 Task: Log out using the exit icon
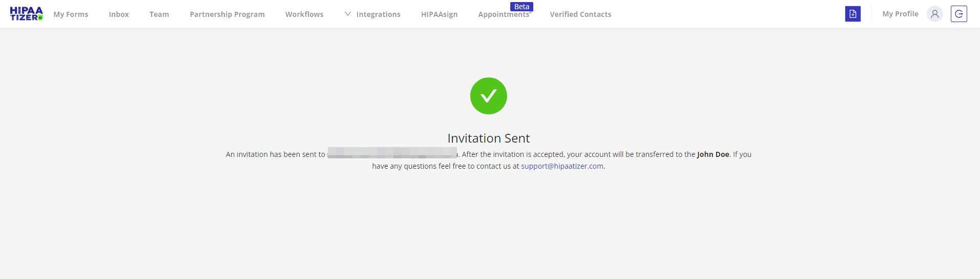pyautogui.click(x=959, y=14)
